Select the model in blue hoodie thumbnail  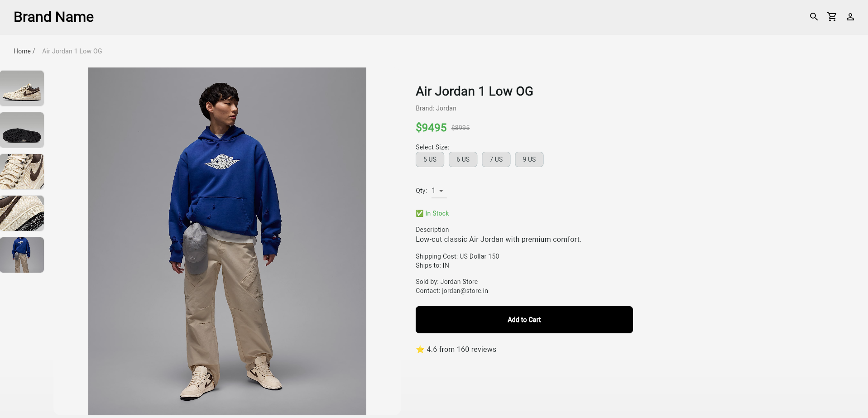pyautogui.click(x=22, y=255)
